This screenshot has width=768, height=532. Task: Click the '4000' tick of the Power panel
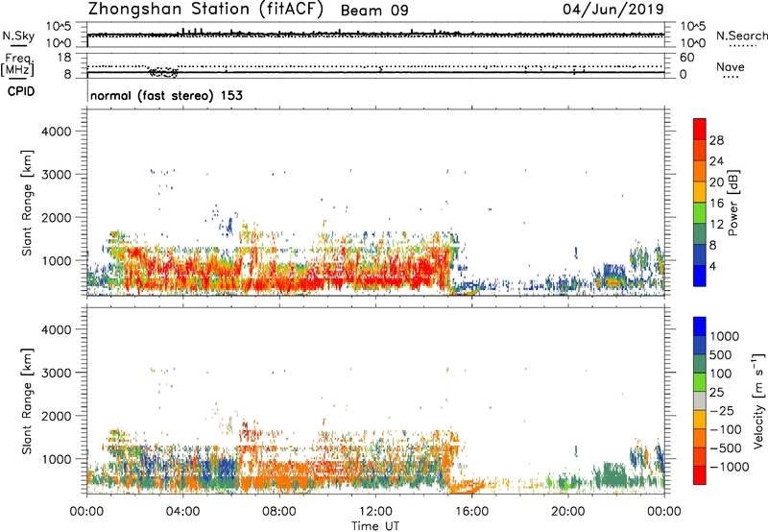(56, 132)
